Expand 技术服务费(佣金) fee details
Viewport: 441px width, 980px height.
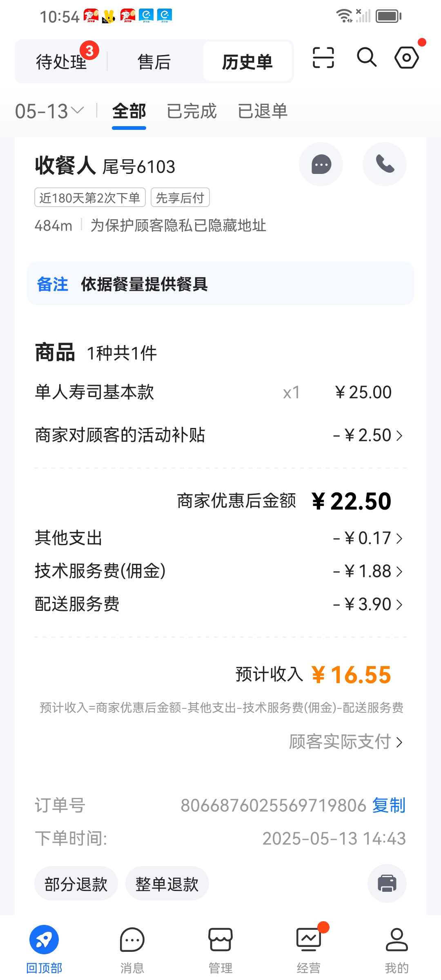(x=220, y=571)
